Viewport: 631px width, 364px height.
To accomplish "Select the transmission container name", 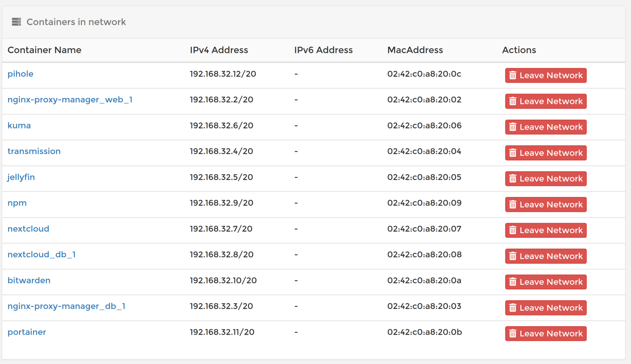I will pos(34,151).
